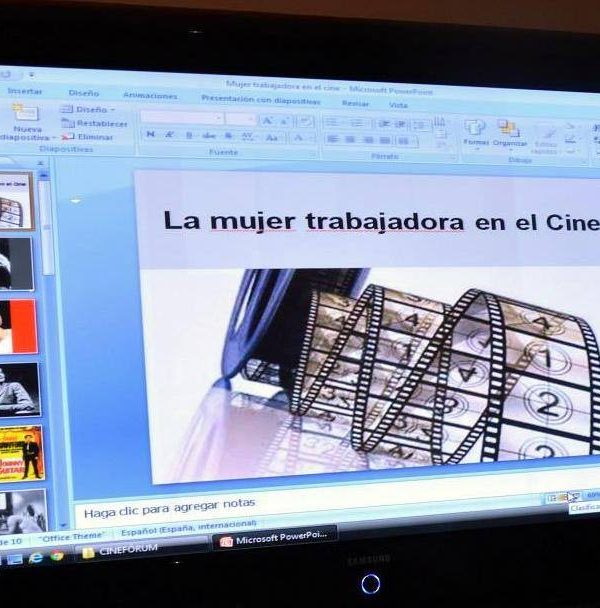Open the line spacing options
Viewport: 600px width, 608px height.
tap(420, 125)
